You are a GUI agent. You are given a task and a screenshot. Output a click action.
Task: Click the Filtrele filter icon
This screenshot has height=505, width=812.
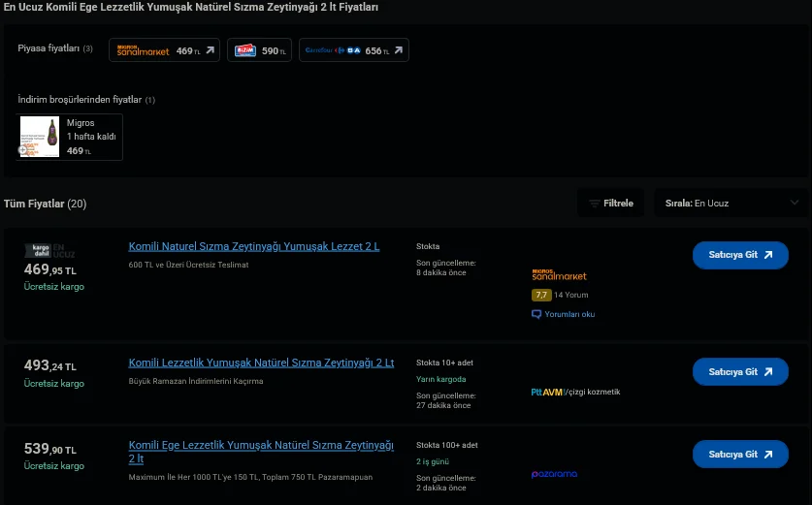click(x=594, y=204)
